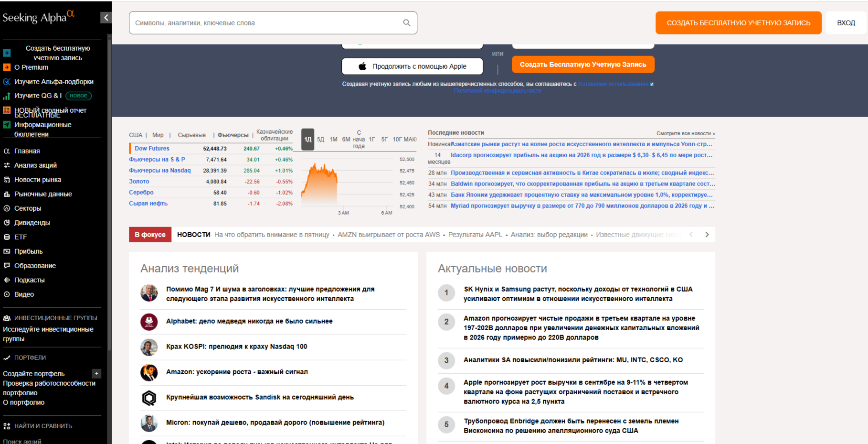
Task: Select the Фьючерсы market tab
Action: click(233, 135)
